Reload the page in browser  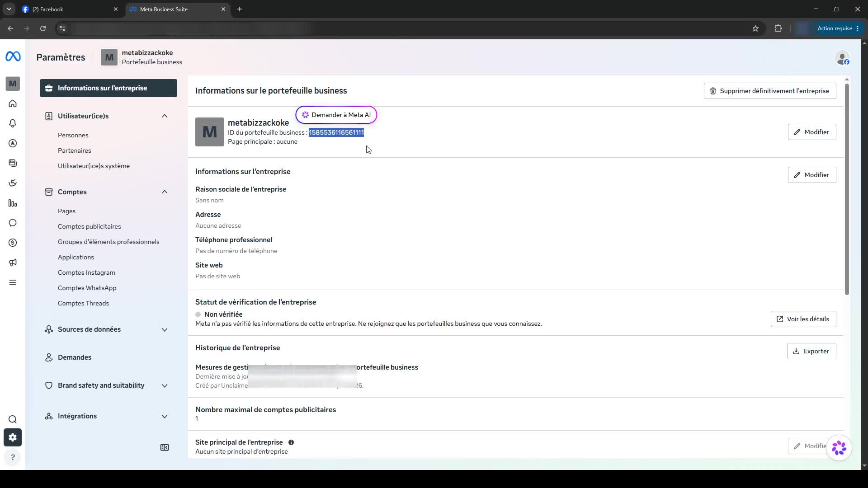pyautogui.click(x=43, y=28)
